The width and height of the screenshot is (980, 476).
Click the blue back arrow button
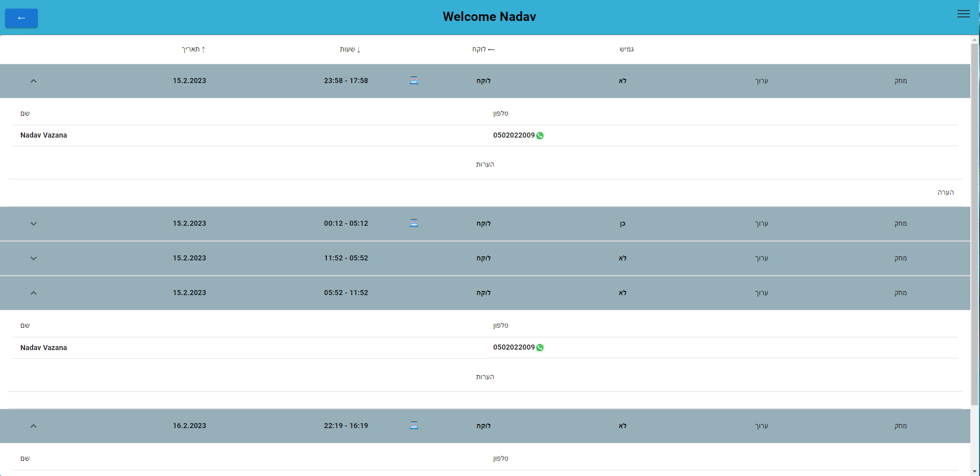click(x=21, y=18)
